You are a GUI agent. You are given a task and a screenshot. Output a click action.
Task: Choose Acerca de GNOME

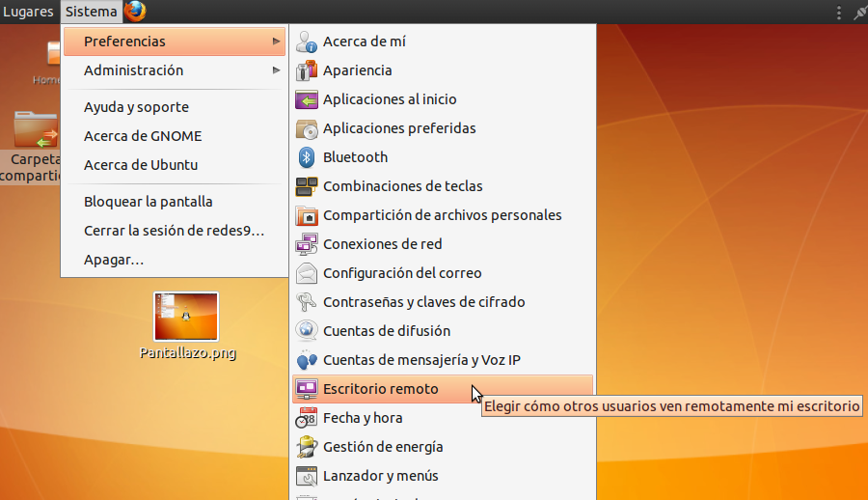click(x=175, y=136)
